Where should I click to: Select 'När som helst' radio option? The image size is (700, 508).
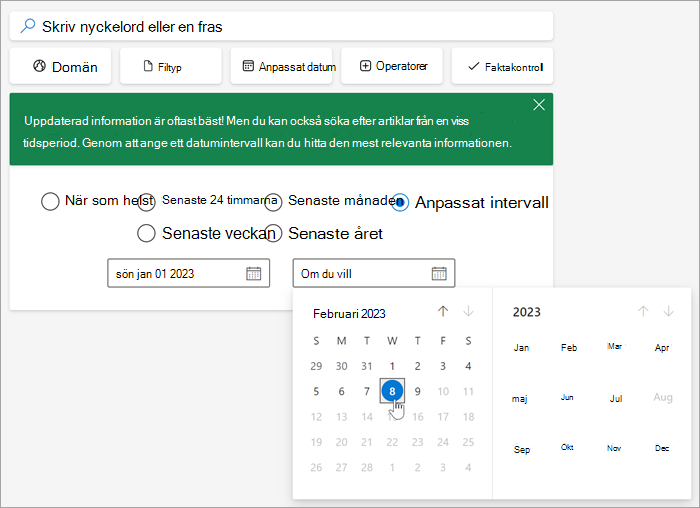[x=50, y=201]
